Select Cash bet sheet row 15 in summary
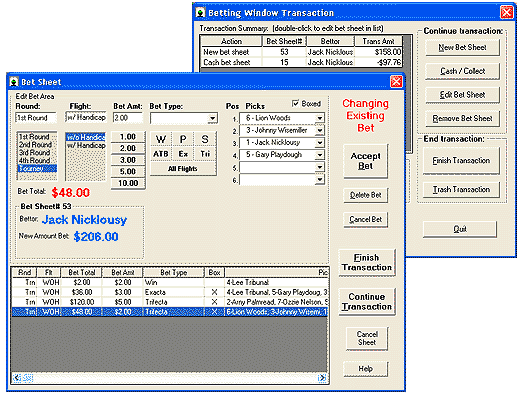This screenshot has width=522, height=396. coord(302,62)
